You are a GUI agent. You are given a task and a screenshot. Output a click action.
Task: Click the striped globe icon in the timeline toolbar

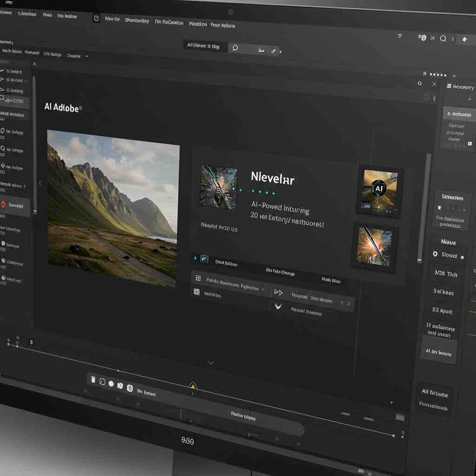tap(130, 388)
